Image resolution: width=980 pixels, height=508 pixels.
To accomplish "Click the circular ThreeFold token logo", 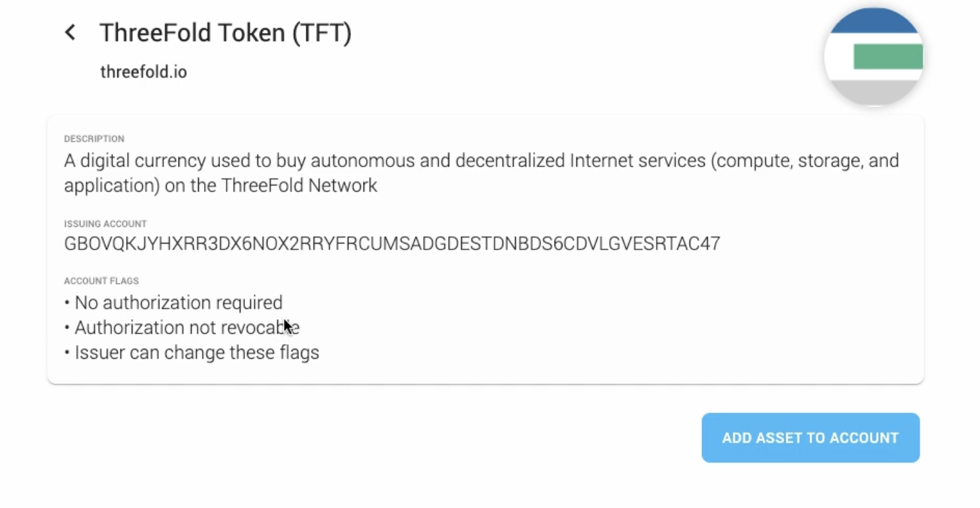I will coord(874,57).
